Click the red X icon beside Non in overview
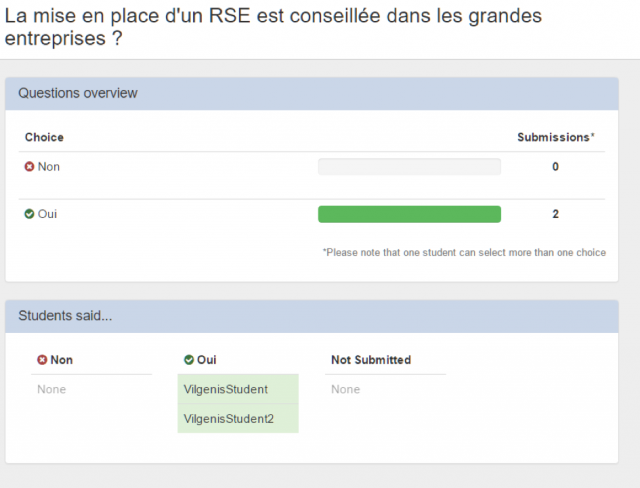This screenshot has width=640, height=488. click(29, 167)
